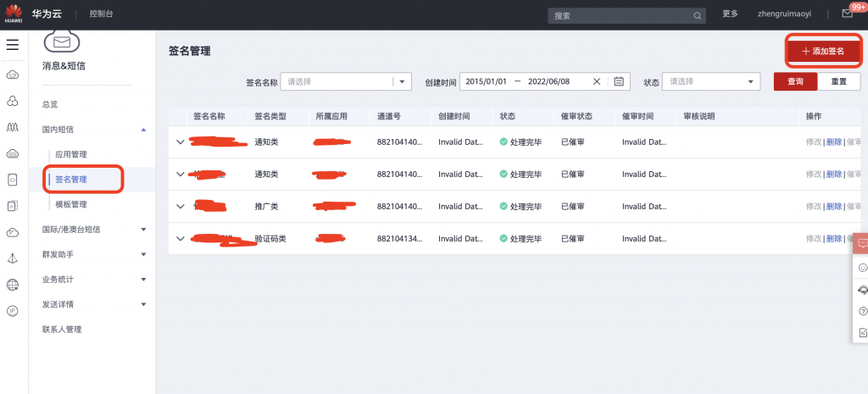
Task: Click the IP icon in the left rail
Action: point(12,311)
